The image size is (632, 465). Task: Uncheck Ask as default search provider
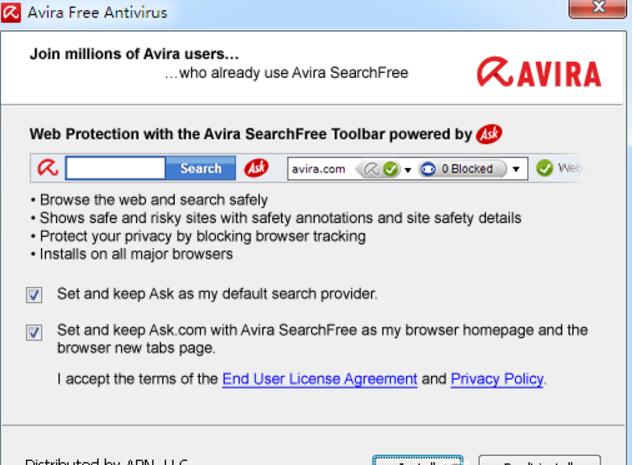[35, 295]
